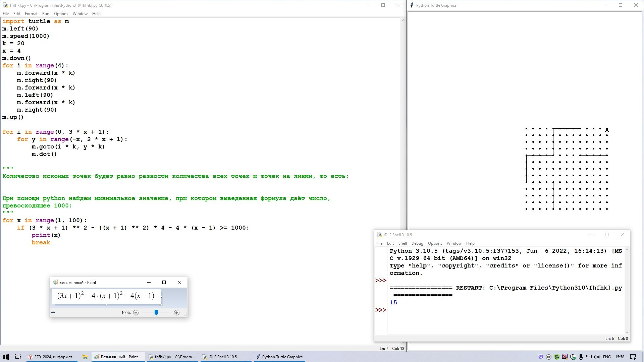Image resolution: width=644 pixels, height=362 pixels.
Task: Click the Task View taskbar icon
Action: 18,357
